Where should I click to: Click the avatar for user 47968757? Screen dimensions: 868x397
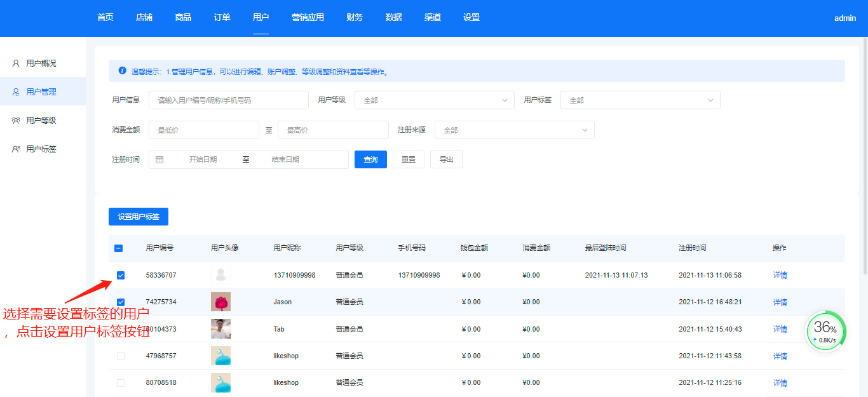[220, 356]
